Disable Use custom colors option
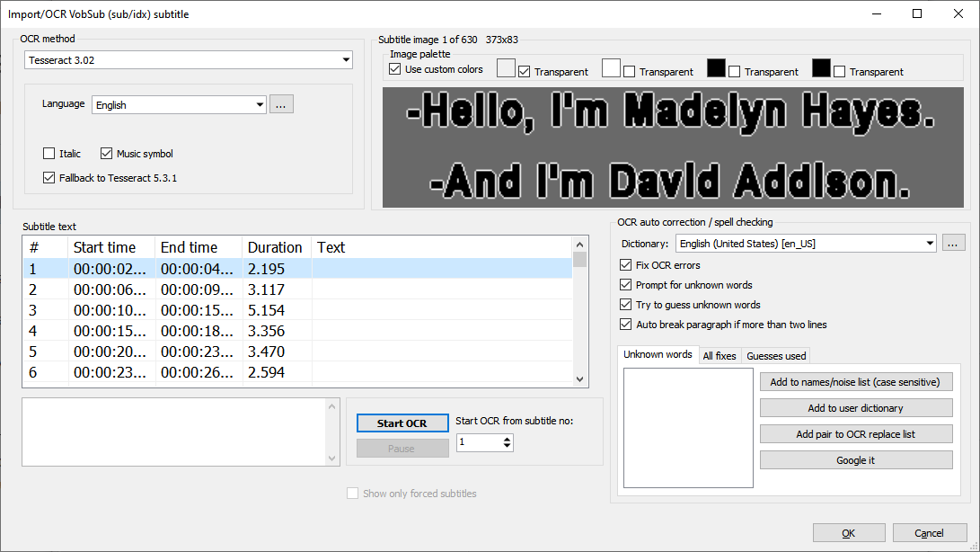Screen dimensions: 980x552 coord(393,68)
